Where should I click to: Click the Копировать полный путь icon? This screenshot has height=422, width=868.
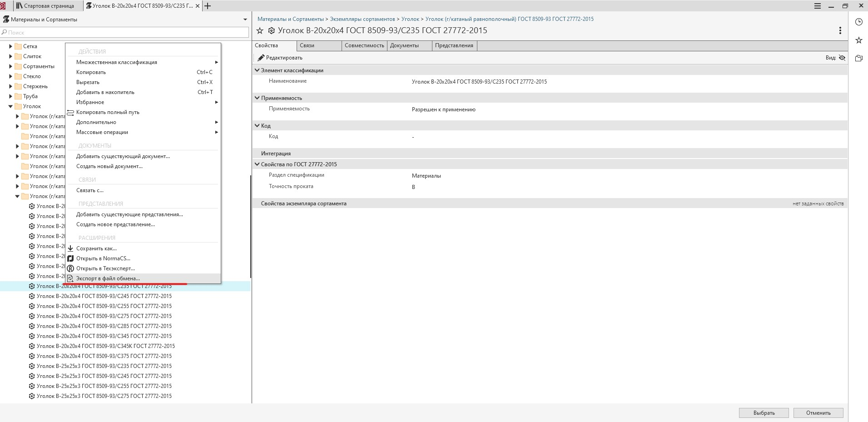[x=70, y=112]
